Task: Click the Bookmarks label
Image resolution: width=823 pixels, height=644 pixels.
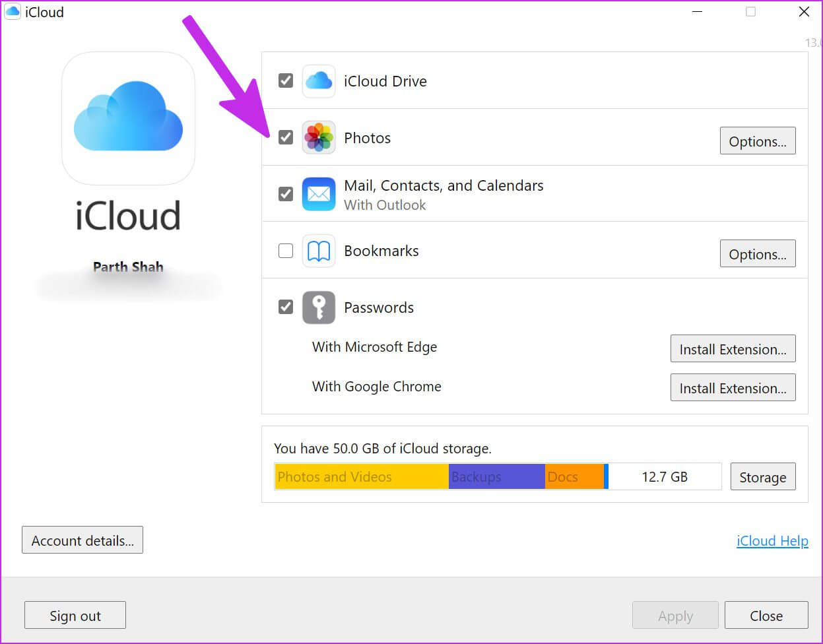Action: tap(381, 251)
